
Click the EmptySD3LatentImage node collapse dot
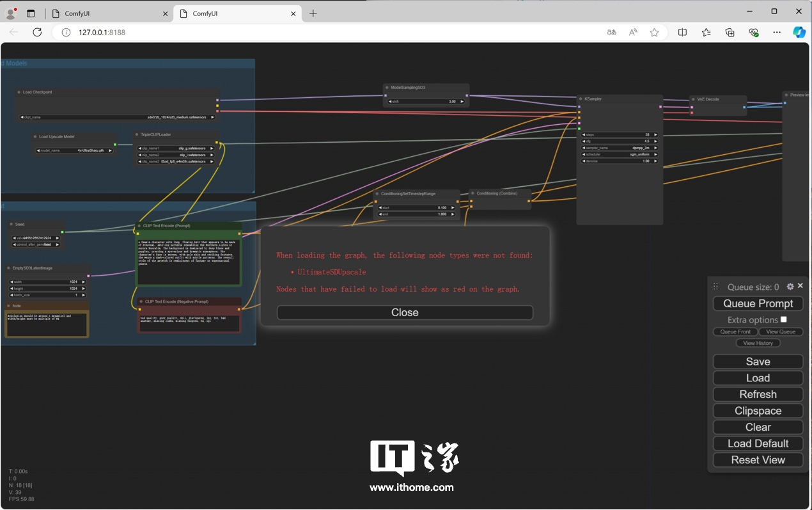tap(8, 267)
